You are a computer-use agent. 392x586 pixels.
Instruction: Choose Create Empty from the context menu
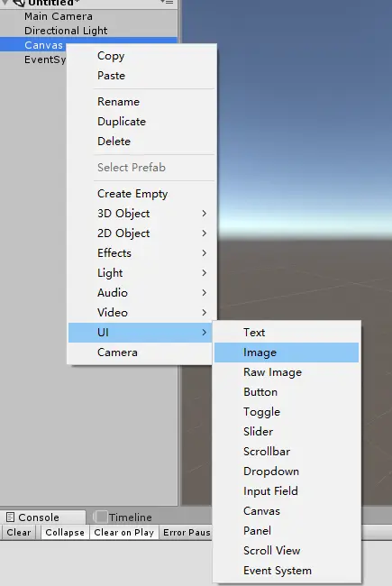point(142,194)
